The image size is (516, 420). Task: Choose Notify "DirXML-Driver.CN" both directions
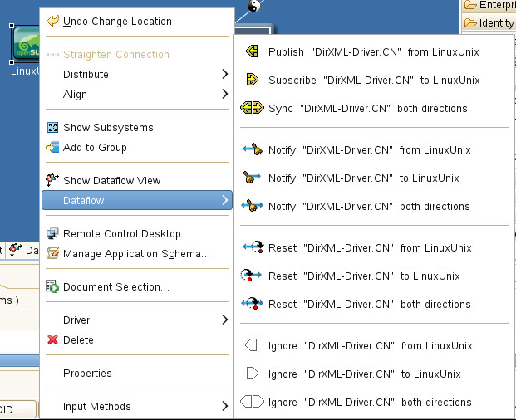pyautogui.click(x=374, y=207)
